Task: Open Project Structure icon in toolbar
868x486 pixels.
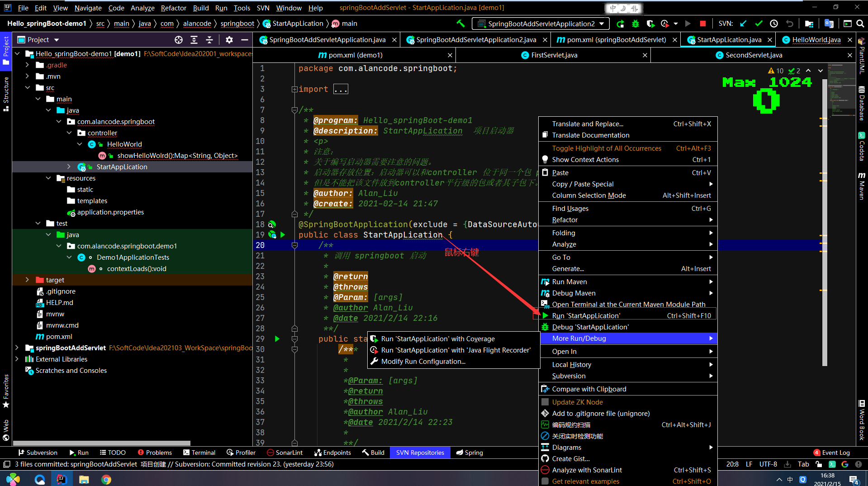Action: [x=809, y=24]
